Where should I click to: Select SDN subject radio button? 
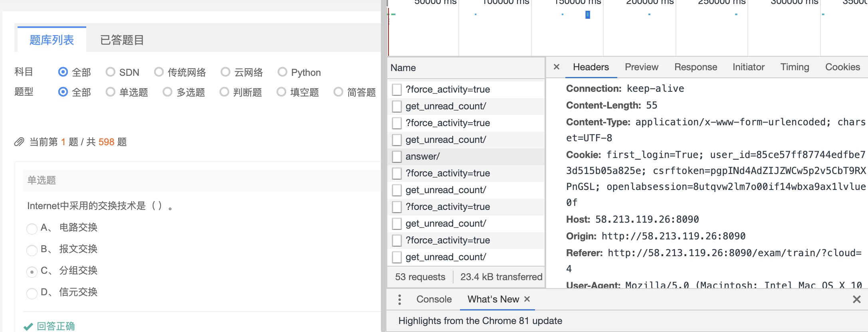(111, 72)
